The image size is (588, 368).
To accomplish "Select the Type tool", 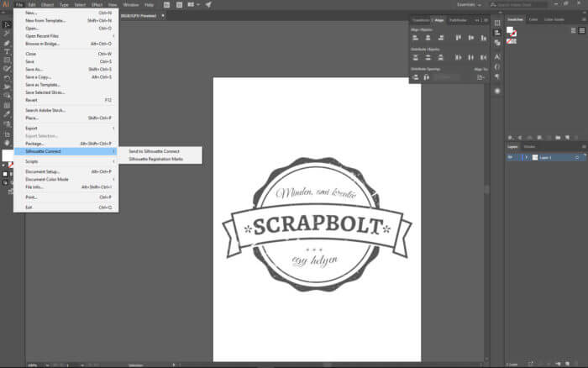I will tap(7, 51).
